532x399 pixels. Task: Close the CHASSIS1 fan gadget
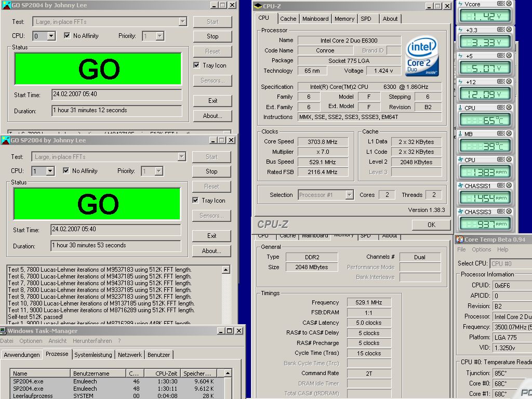[509, 185]
